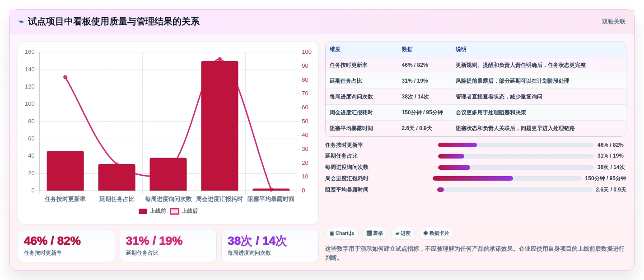This screenshot has width=644, height=280.
Task: Click x-axis label 阻塞平均暴露时间
Action: (x=271, y=199)
